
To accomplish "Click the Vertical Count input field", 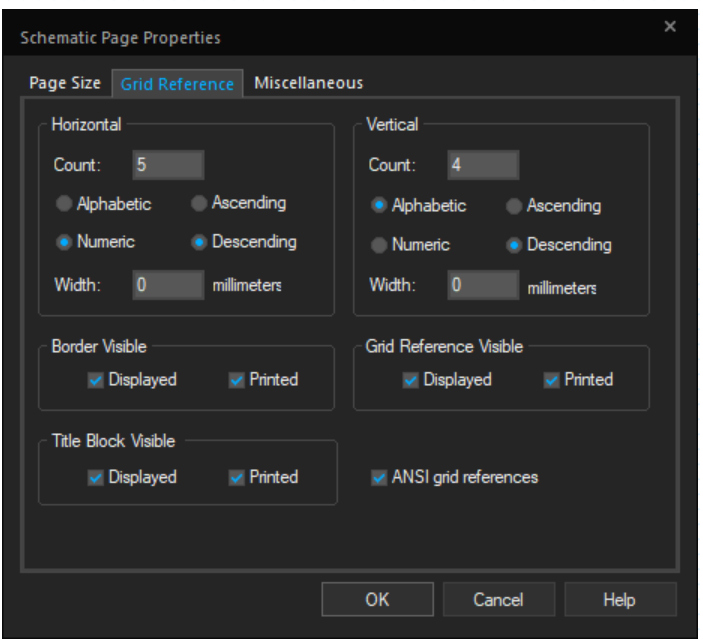I will [482, 165].
